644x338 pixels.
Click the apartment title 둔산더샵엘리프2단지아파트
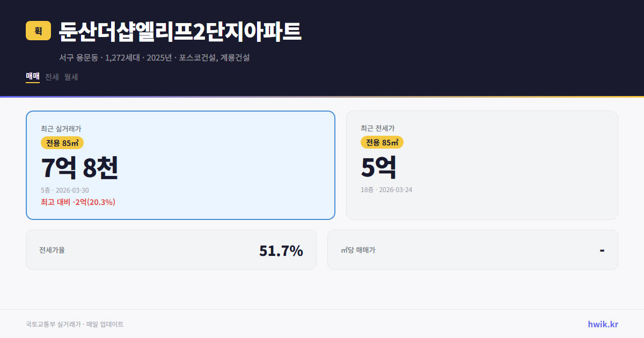(x=179, y=32)
